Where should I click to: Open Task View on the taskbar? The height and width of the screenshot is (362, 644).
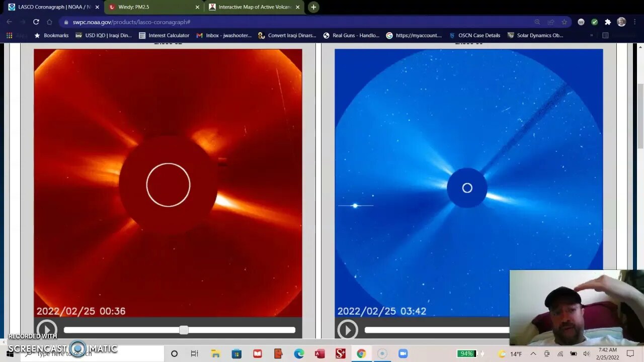195,354
